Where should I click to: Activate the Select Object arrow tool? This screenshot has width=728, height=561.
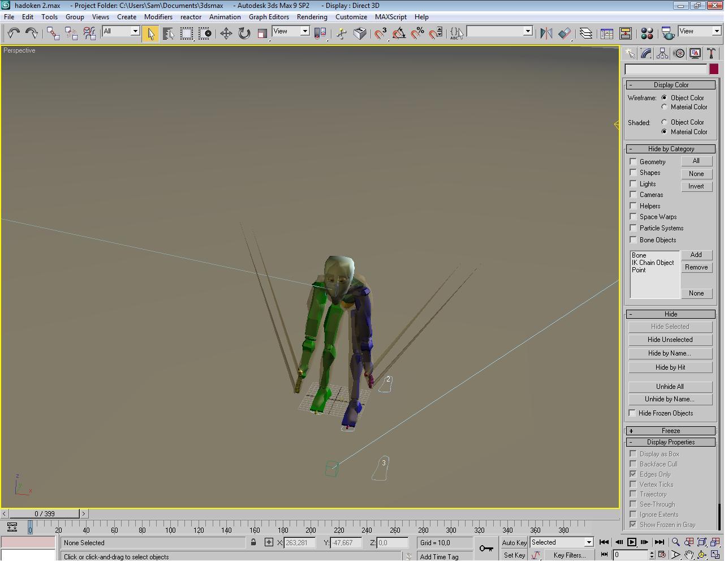(150, 33)
